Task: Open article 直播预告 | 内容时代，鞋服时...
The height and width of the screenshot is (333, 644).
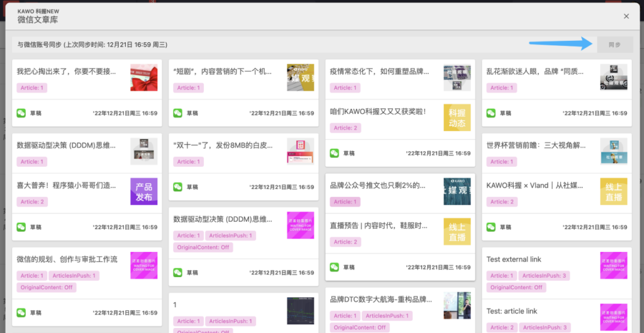Action: (379, 226)
